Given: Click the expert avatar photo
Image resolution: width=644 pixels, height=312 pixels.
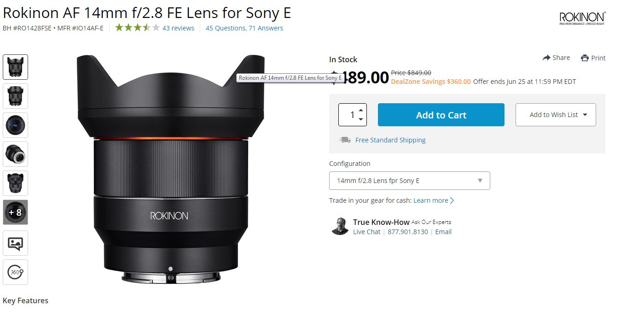Looking at the screenshot, I should [340, 226].
